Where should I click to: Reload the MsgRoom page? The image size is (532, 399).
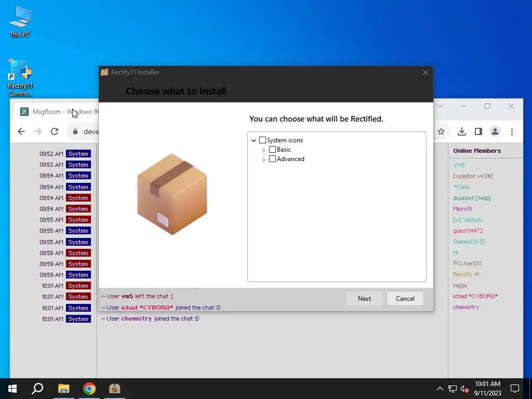[55, 131]
